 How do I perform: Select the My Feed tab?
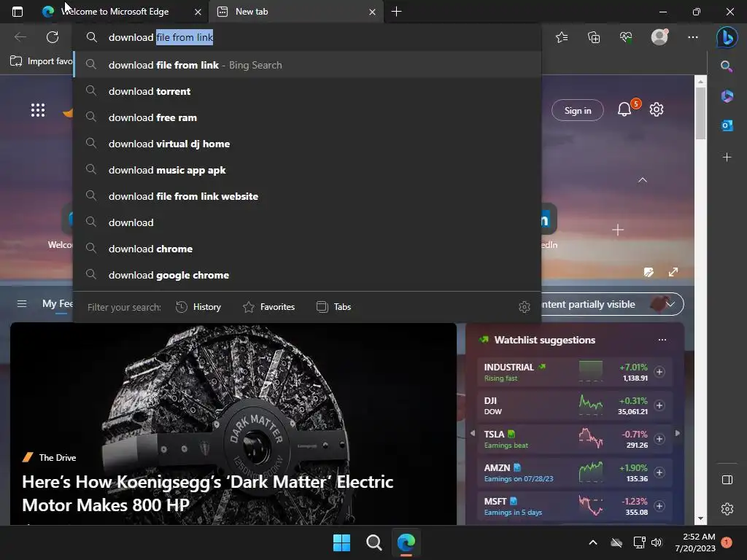click(x=58, y=304)
